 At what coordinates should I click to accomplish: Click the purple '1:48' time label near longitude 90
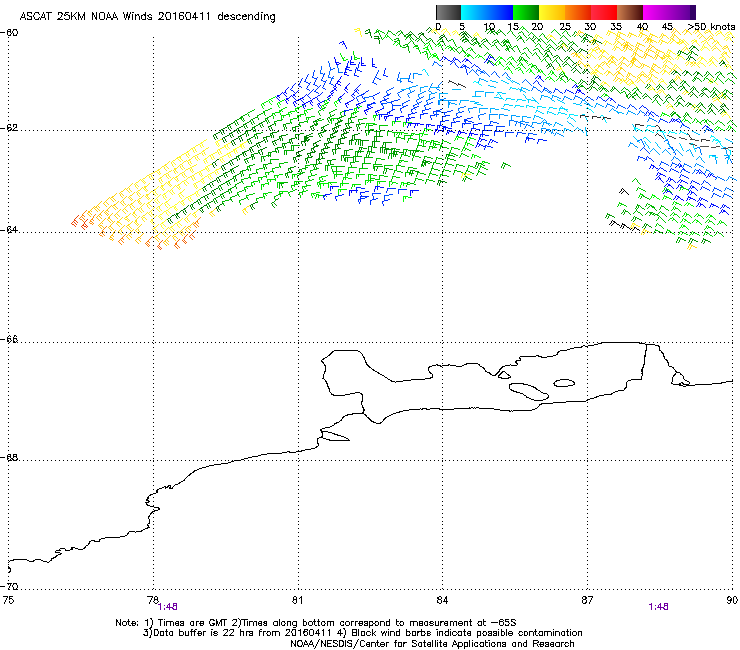(658, 607)
